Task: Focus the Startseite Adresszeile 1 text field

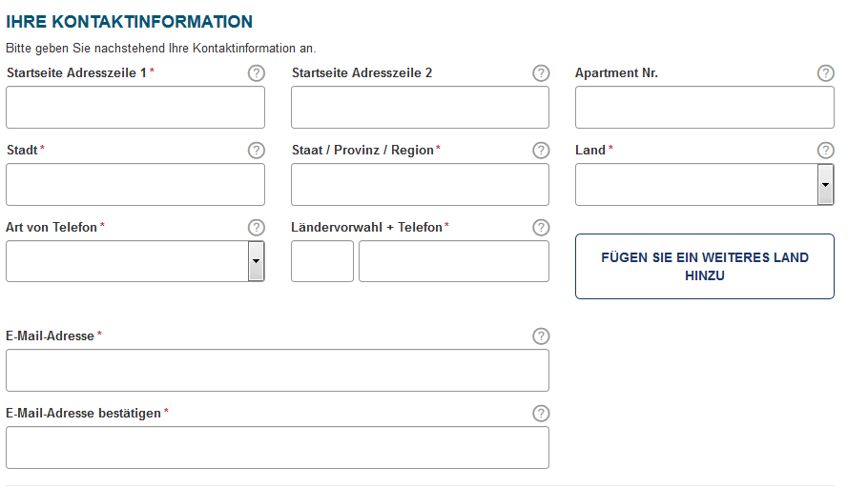Action: 135,108
